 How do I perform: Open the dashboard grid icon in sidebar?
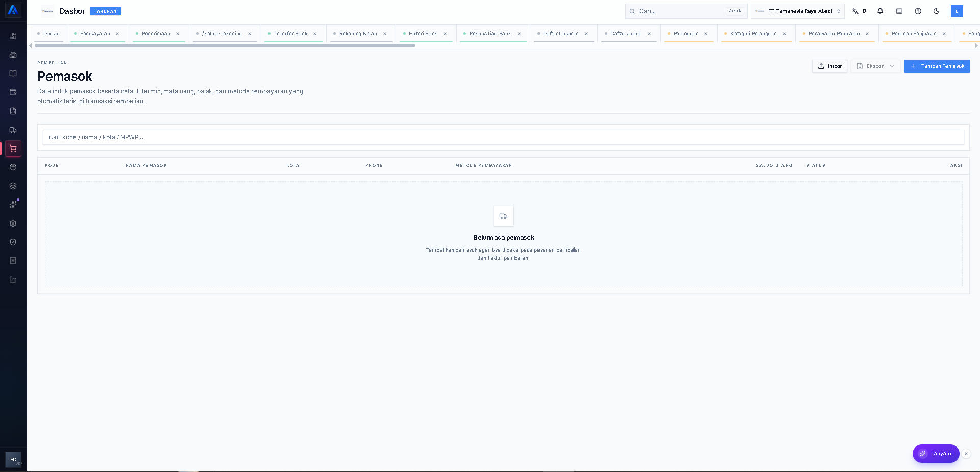pyautogui.click(x=13, y=36)
